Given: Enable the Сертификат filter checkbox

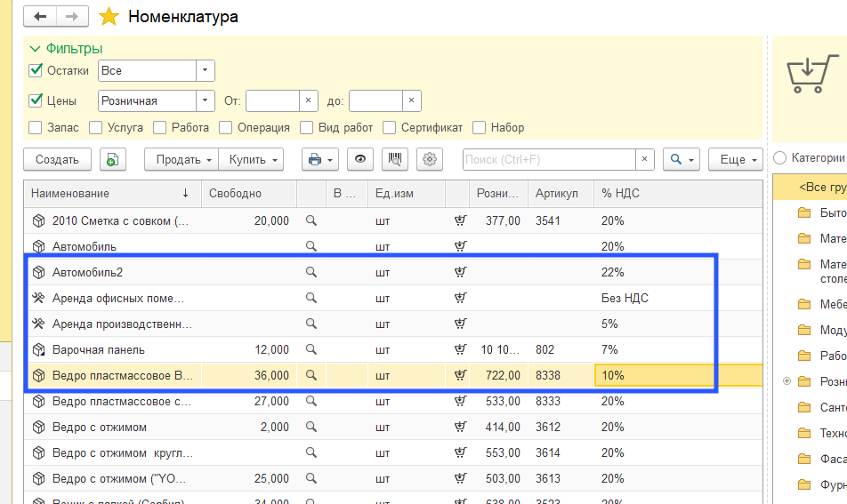Looking at the screenshot, I should click(x=389, y=127).
